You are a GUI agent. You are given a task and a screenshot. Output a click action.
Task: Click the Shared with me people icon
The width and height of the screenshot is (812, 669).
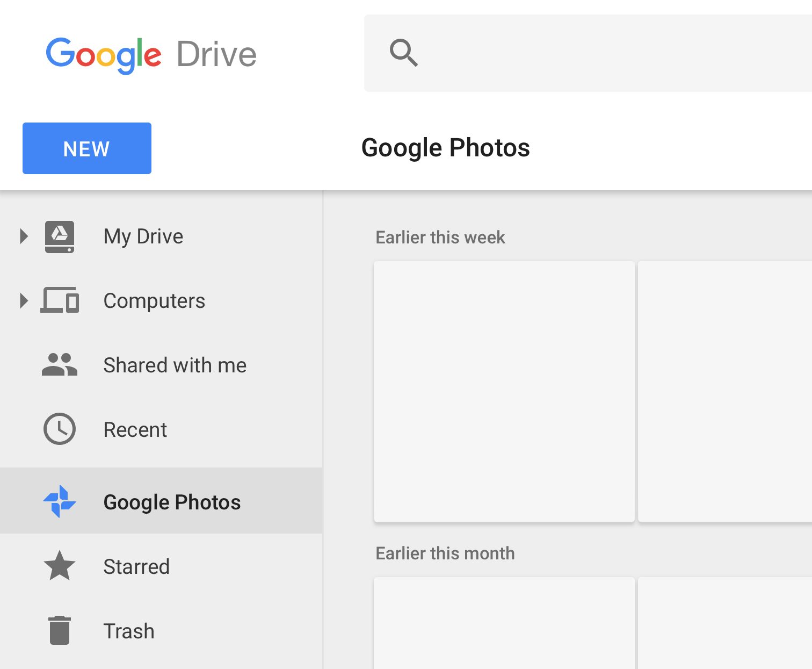coord(60,365)
